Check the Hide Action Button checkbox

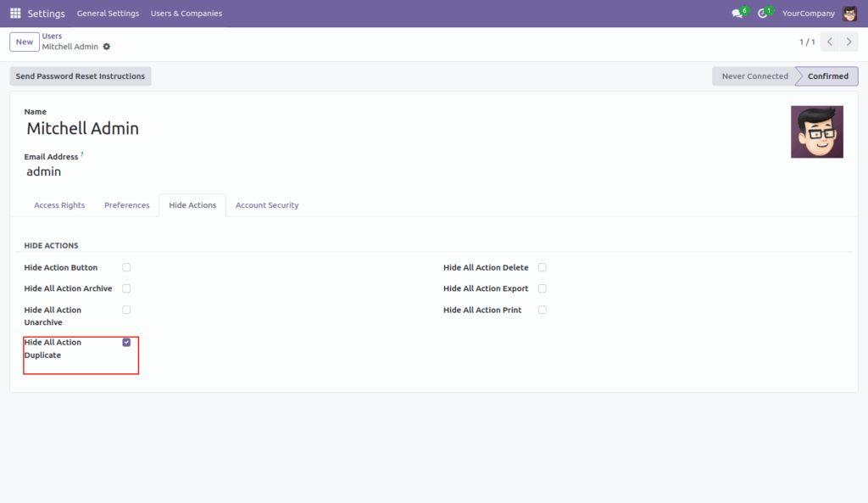pos(126,267)
